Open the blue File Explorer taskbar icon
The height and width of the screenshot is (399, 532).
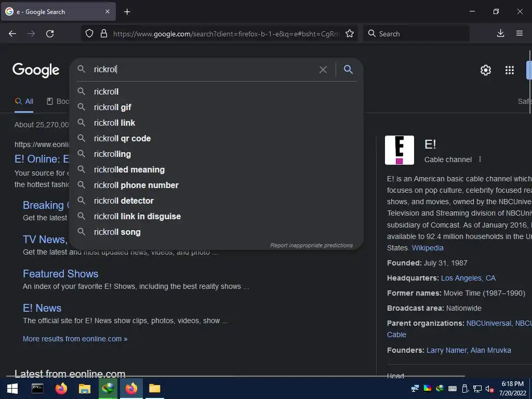click(85, 389)
